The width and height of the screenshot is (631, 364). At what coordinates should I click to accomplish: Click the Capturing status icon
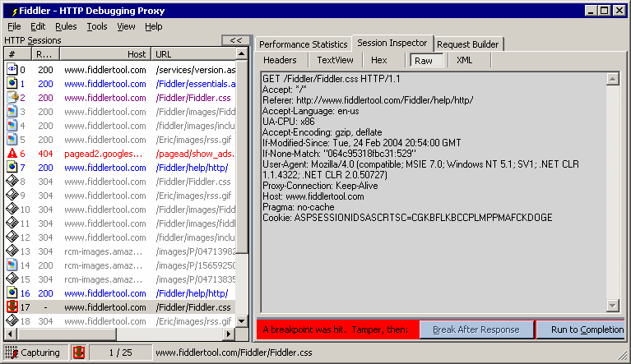[x=12, y=352]
